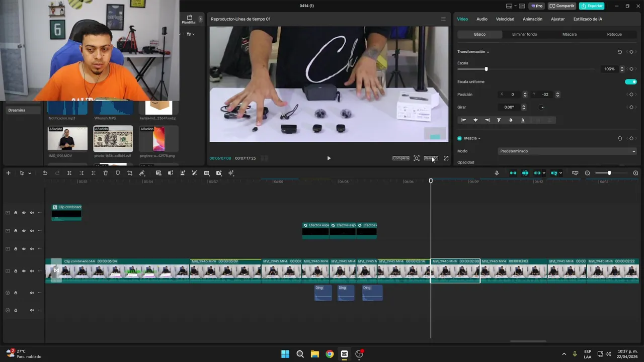Click the Relación aspect ratio button

click(431, 158)
